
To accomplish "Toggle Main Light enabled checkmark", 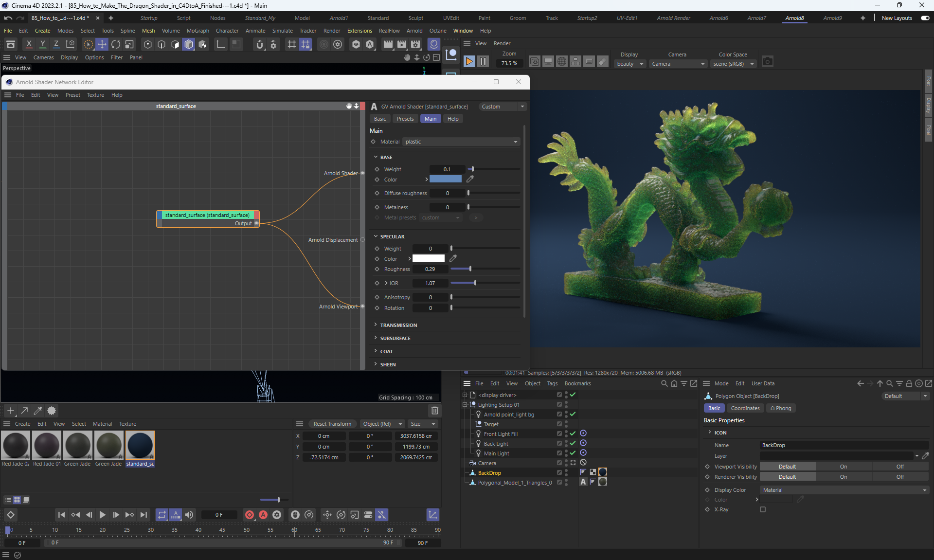I will [573, 453].
